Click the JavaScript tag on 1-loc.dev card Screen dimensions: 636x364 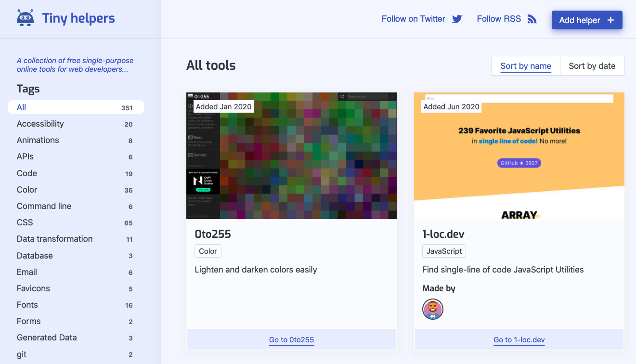(444, 251)
